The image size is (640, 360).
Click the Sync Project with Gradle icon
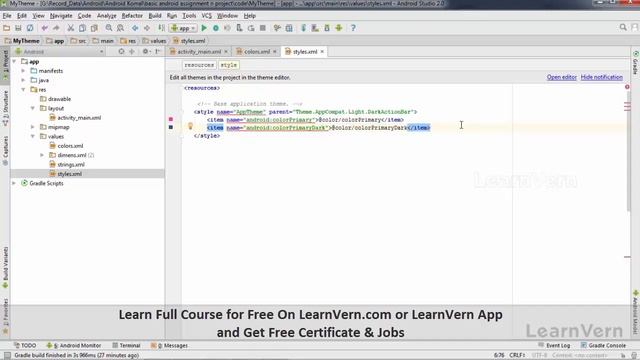pos(303,28)
